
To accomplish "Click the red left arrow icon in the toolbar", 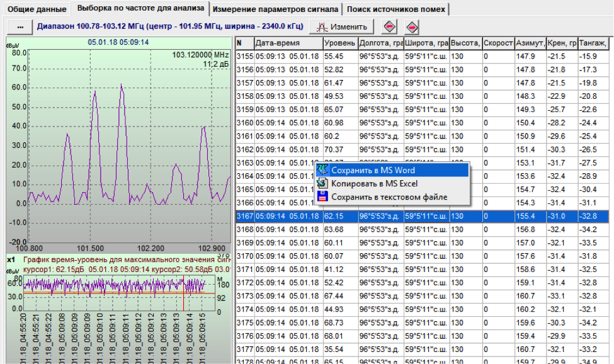I will click(x=390, y=27).
